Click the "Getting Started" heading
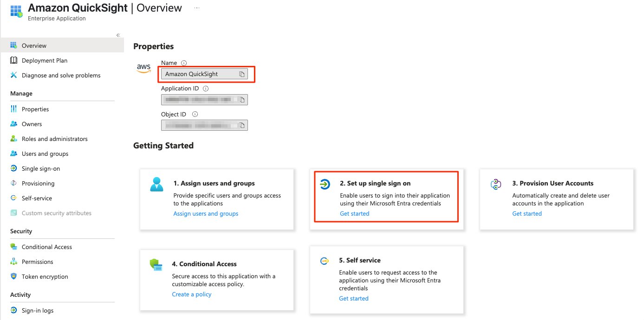The image size is (644, 320). (x=163, y=146)
